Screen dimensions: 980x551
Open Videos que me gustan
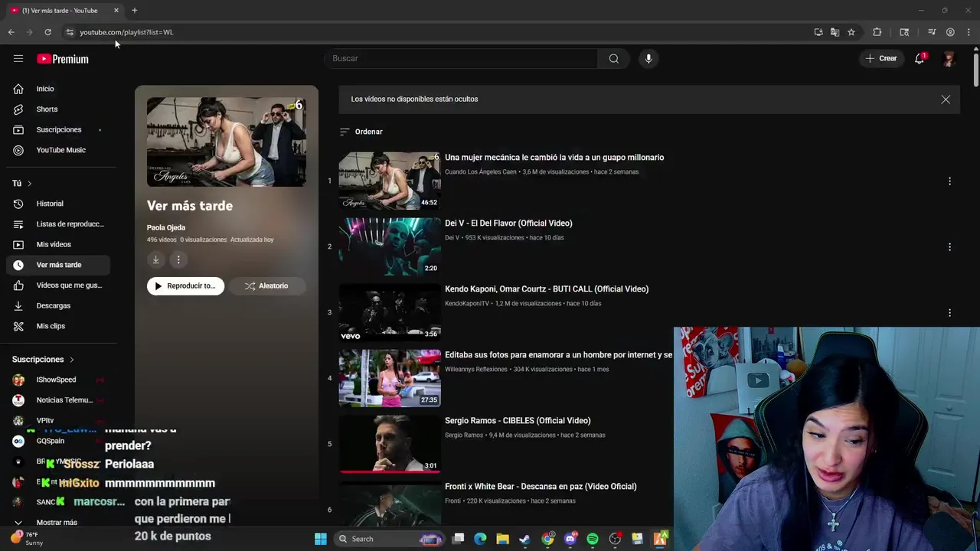click(58, 285)
